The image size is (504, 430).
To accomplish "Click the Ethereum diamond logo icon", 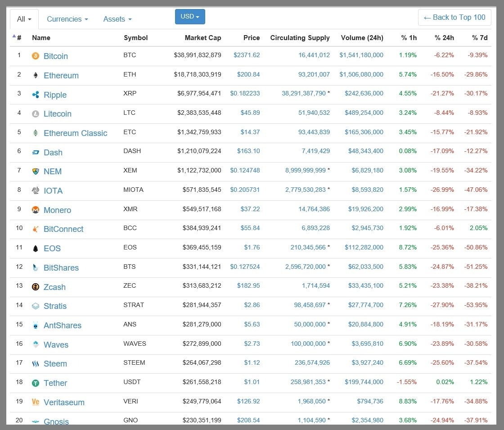I will [x=36, y=75].
